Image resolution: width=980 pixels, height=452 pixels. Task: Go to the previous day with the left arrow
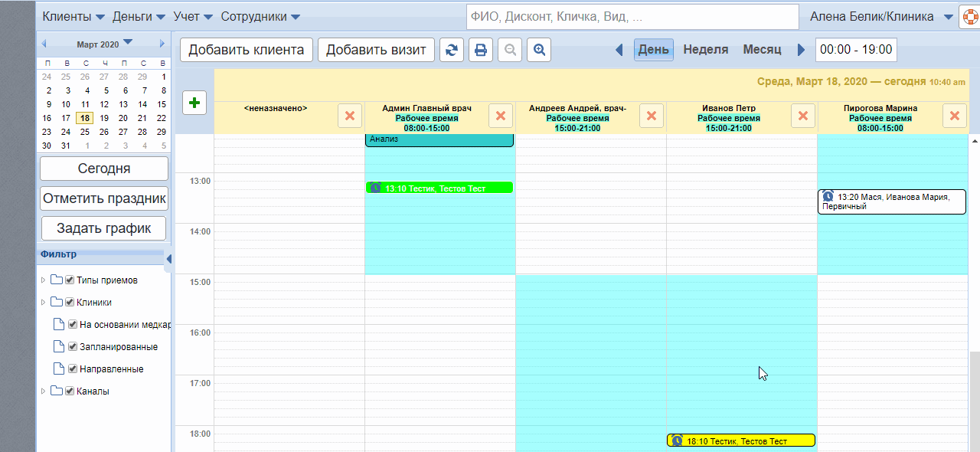(619, 50)
